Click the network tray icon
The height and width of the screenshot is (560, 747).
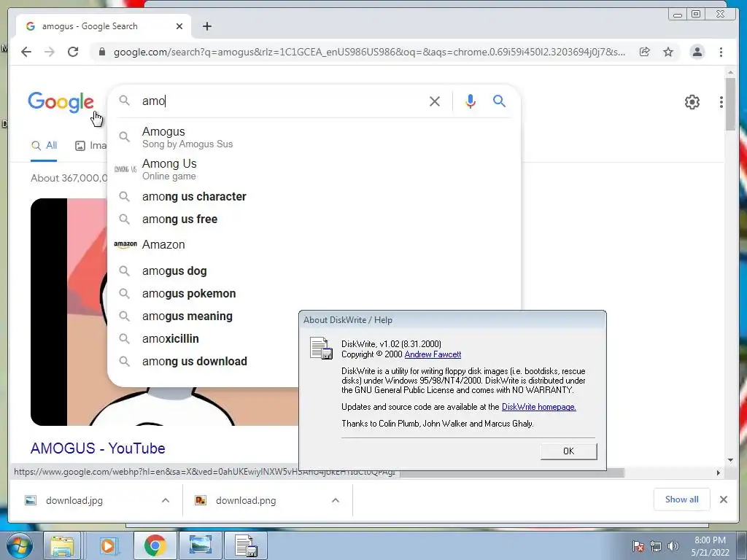pyautogui.click(x=656, y=547)
